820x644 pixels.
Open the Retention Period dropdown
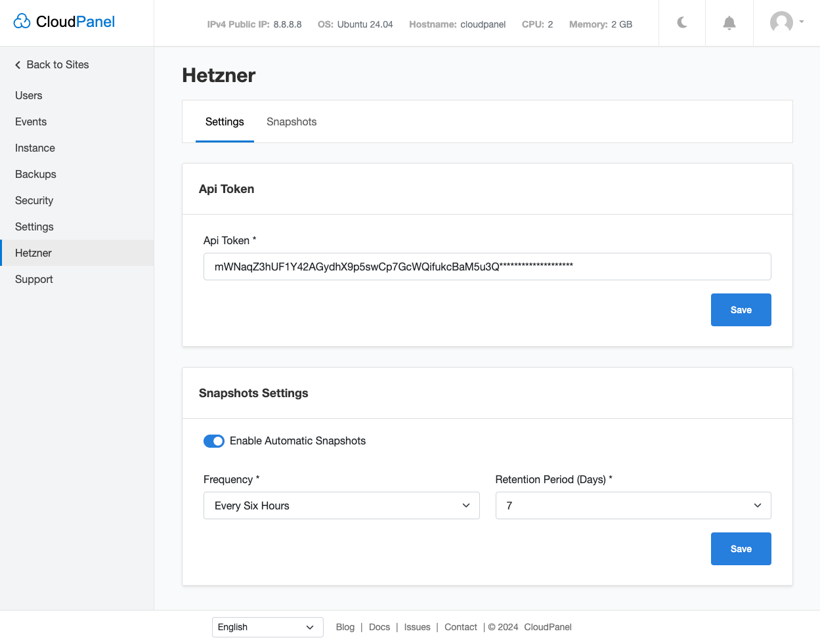(633, 505)
